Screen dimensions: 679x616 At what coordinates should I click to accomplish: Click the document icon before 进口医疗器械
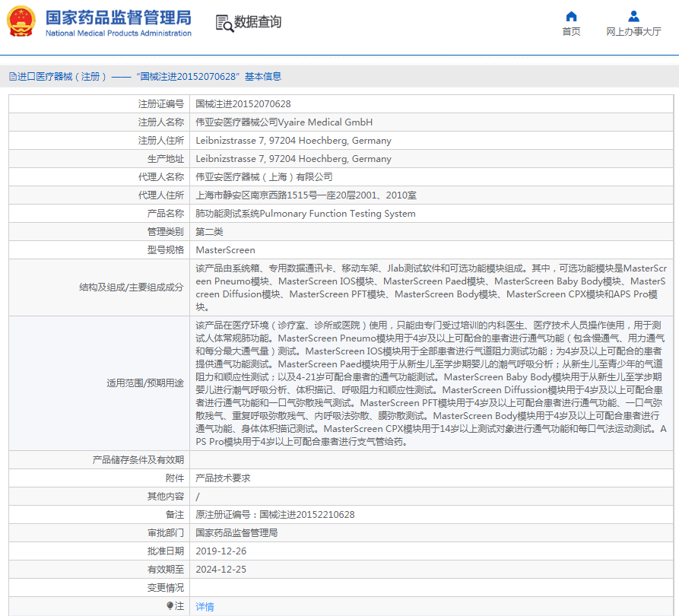12,77
